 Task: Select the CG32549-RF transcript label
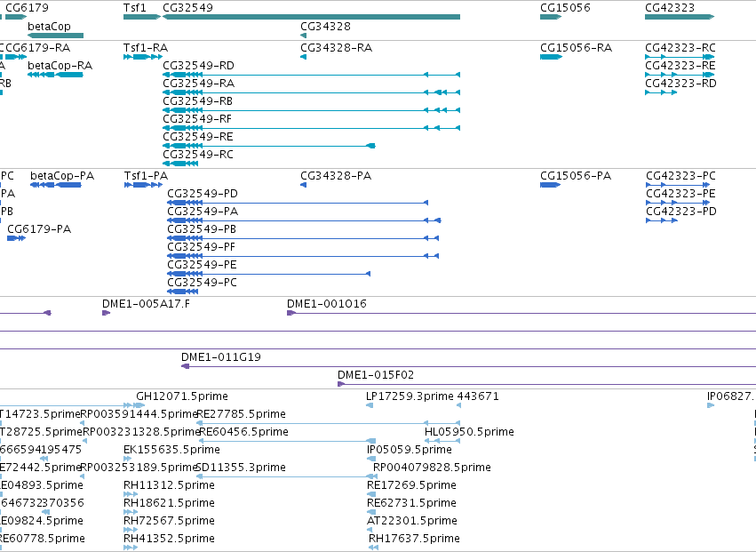[197, 119]
